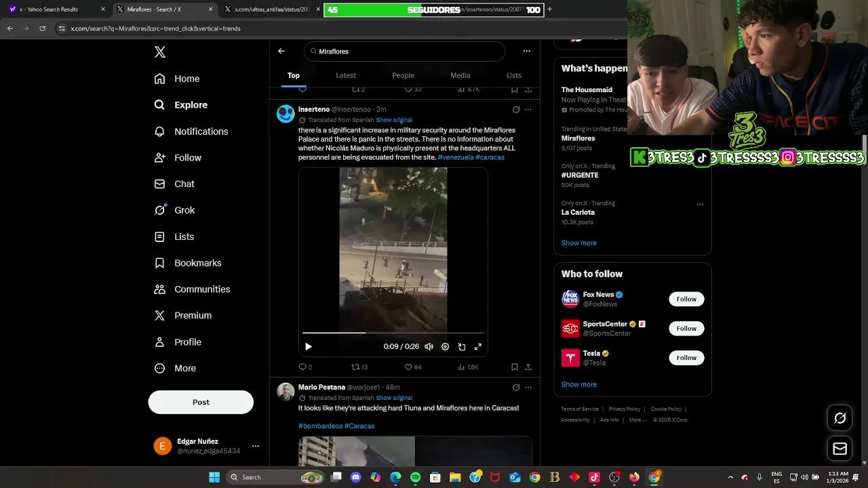The image size is (868, 488).
Task: Open Communities in the sidebar
Action: point(192,289)
